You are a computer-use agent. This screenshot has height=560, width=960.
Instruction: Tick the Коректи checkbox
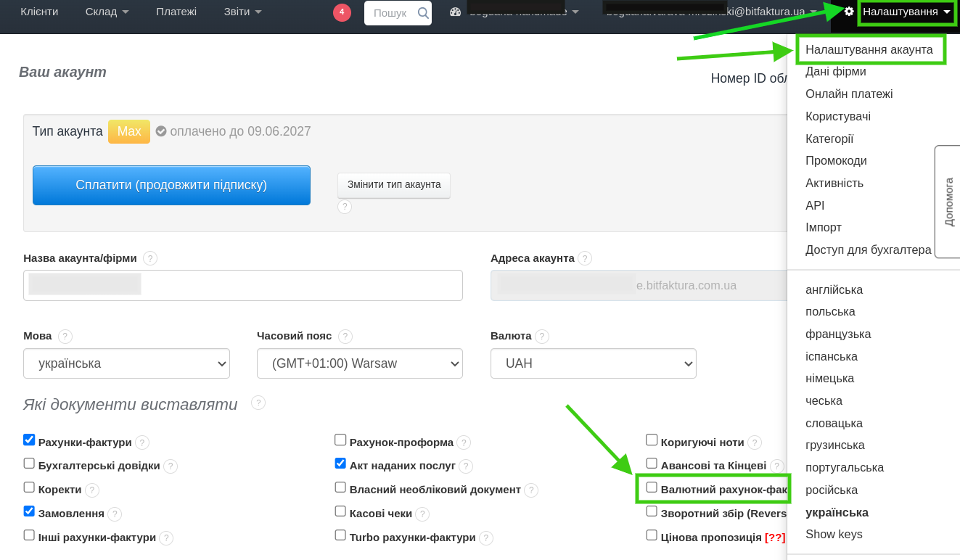pyautogui.click(x=29, y=487)
